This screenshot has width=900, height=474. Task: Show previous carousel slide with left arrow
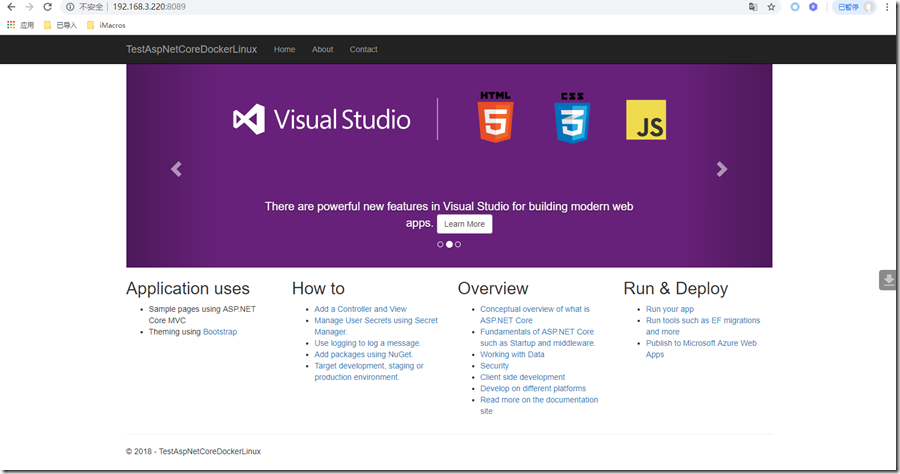coord(176,169)
